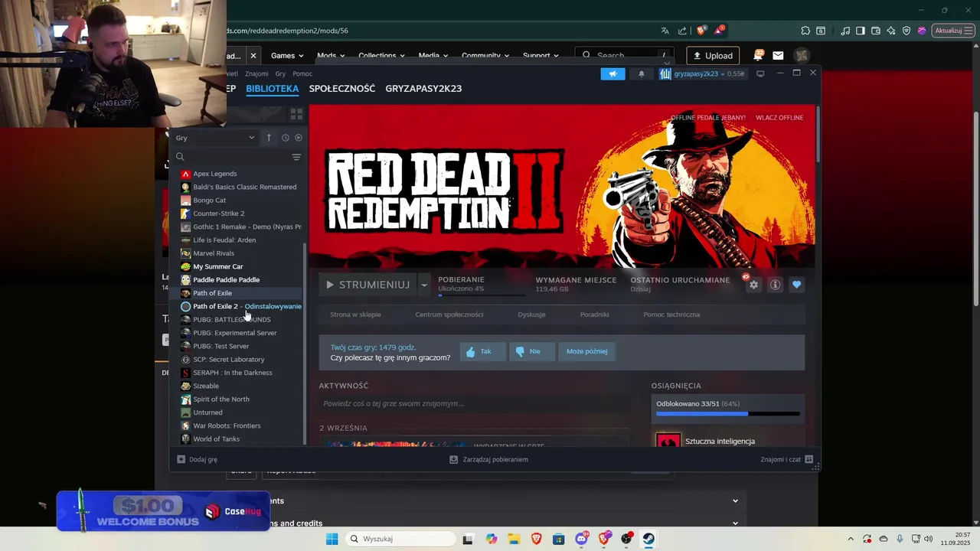This screenshot has width=980, height=551.
Task: Click the sort ascending arrow in library
Action: coord(269,138)
